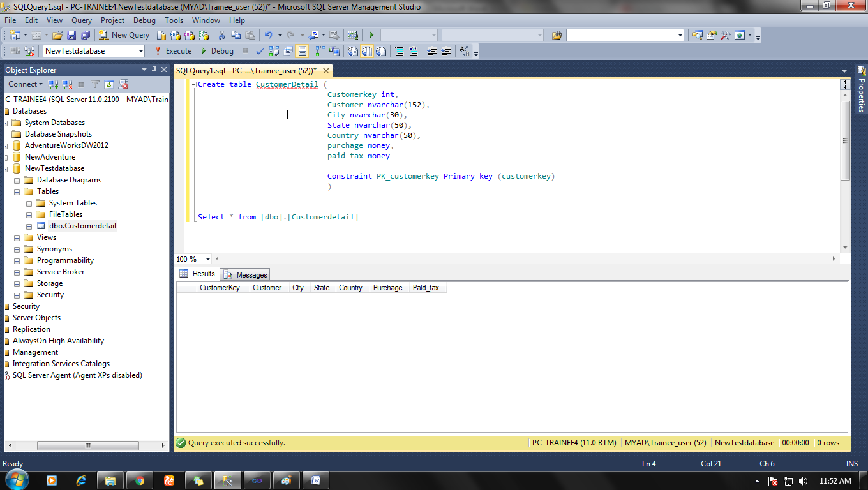Click the Debug button with green arrow
This screenshot has width=868, height=490.
point(217,50)
